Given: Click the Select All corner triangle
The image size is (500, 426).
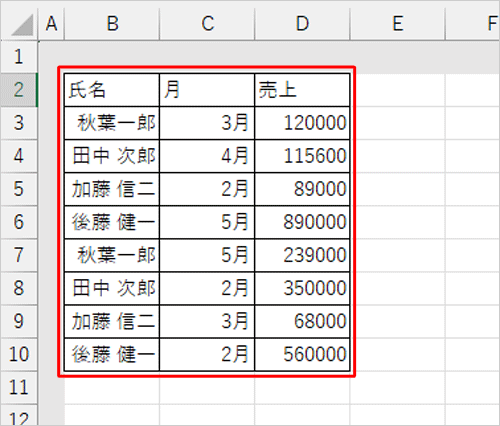Looking at the screenshot, I should (22, 25).
